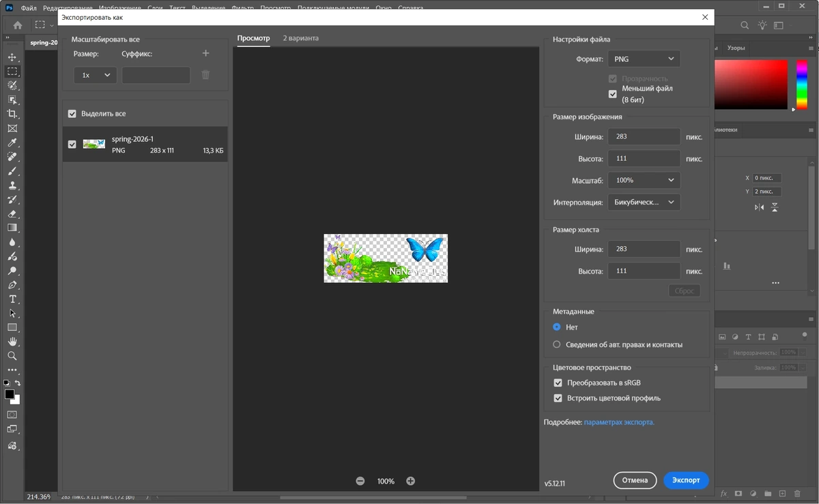Select the Brush tool

click(12, 171)
